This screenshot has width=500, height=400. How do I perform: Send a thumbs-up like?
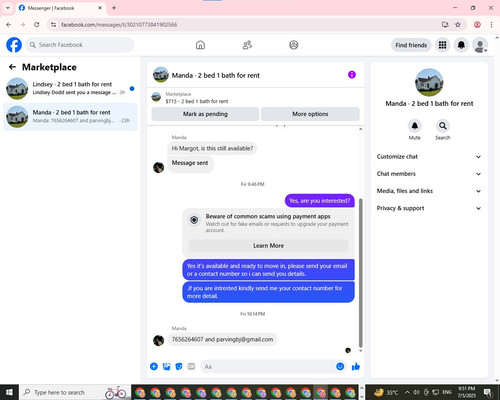(356, 367)
